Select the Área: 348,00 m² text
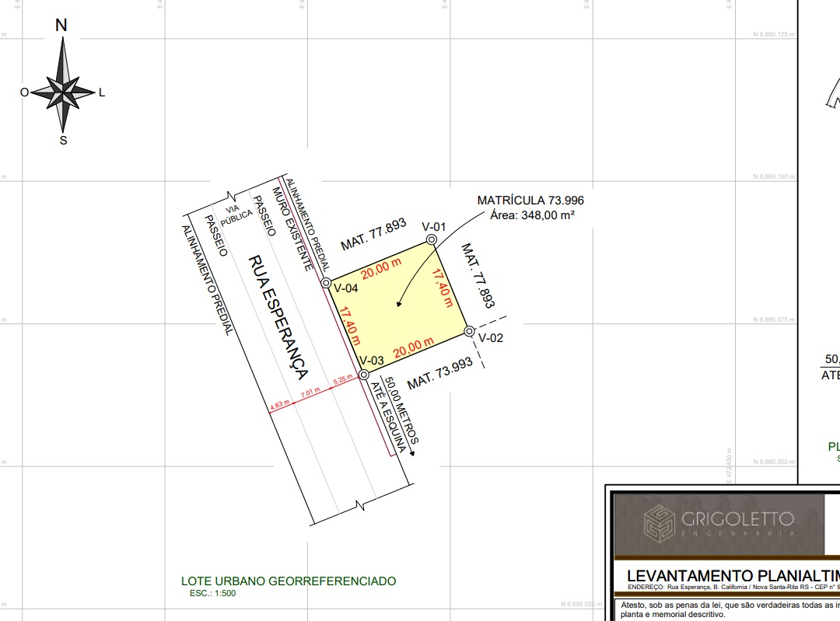This screenshot has height=621, width=840. click(532, 215)
